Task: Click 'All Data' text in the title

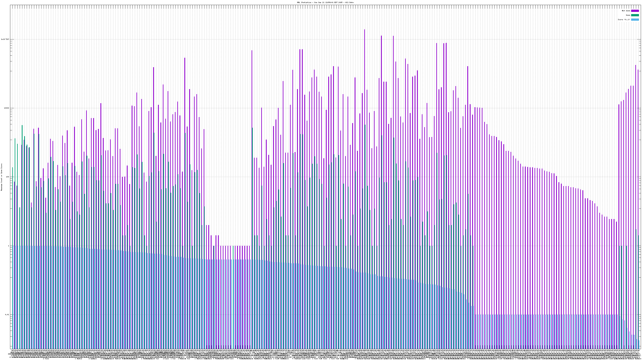Action: pos(349,2)
